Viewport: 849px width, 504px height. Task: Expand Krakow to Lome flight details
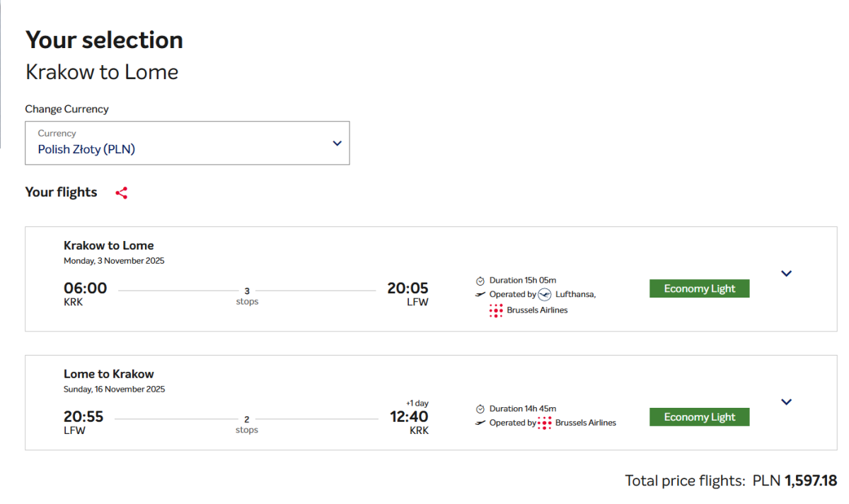coord(786,274)
